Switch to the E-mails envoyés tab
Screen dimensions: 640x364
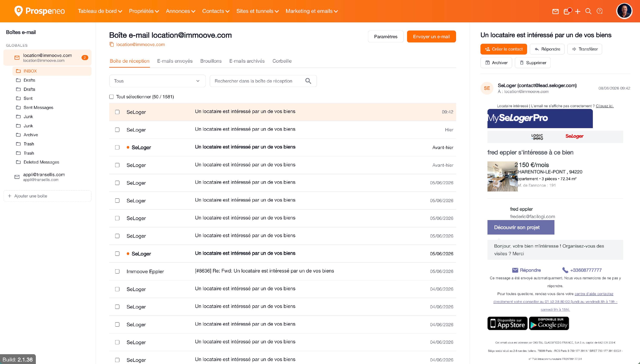coord(175,61)
